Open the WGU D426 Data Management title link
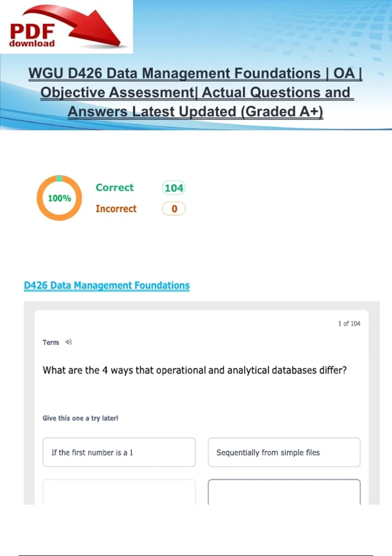This screenshot has width=392, height=556. [195, 73]
